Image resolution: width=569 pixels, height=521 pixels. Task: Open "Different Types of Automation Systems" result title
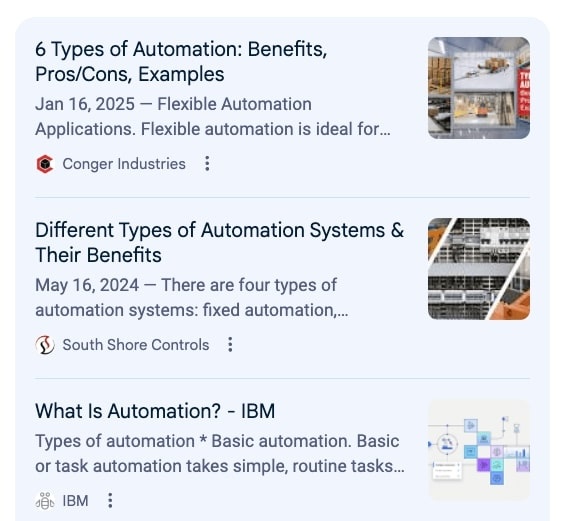(x=220, y=242)
